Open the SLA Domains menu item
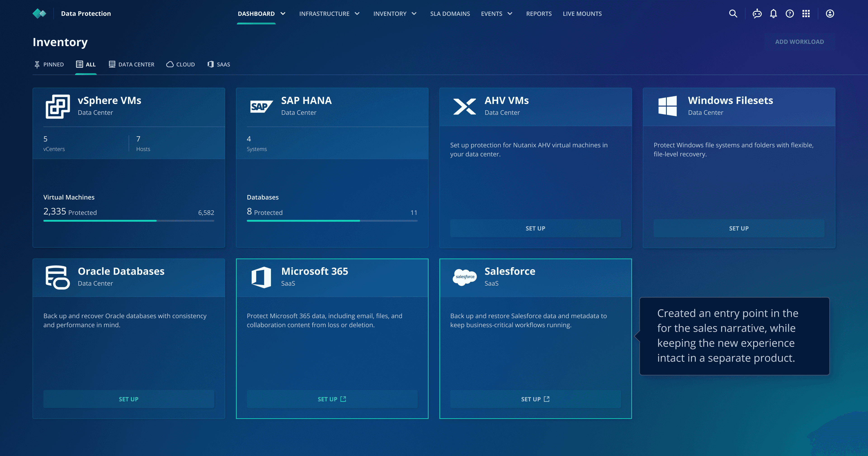This screenshot has height=456, width=868. (x=450, y=14)
